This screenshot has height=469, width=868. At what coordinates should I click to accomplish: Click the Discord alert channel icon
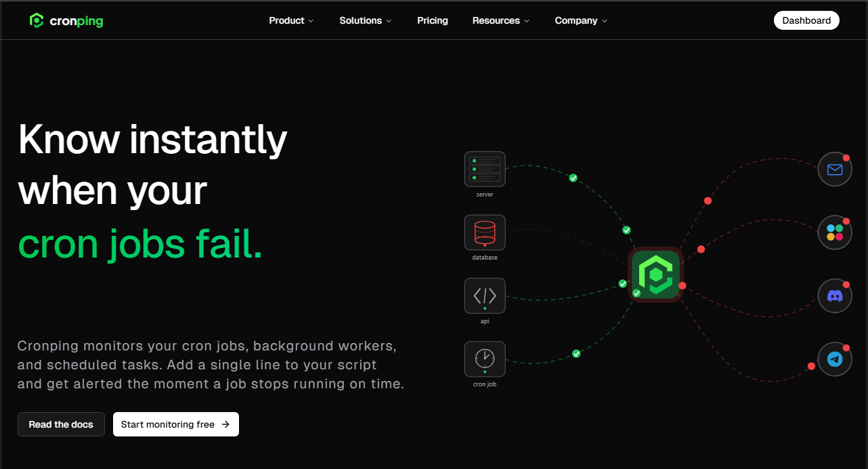pyautogui.click(x=835, y=296)
